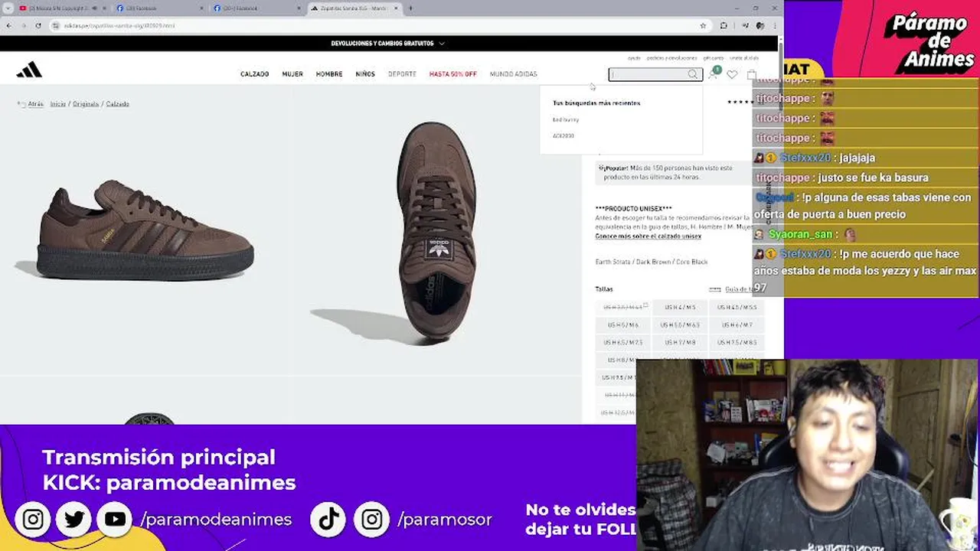Open the CALZADO menu
980x551 pixels.
[255, 74]
